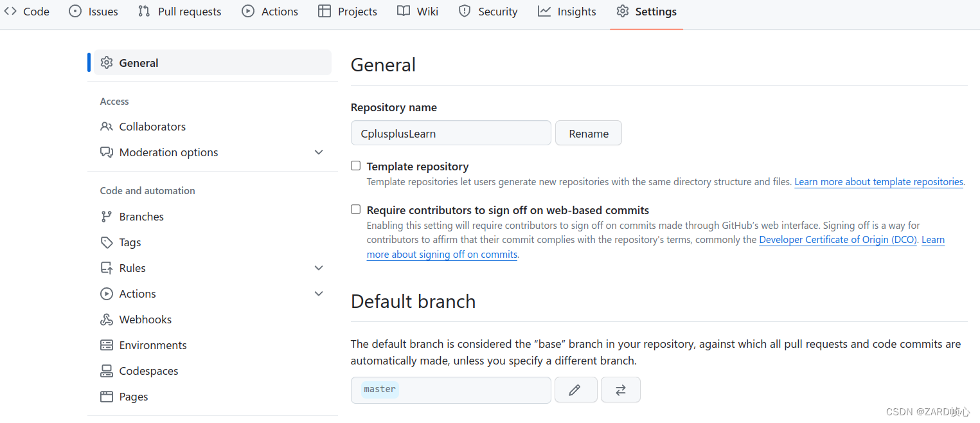
Task: Click the Repository name text field
Action: pyautogui.click(x=450, y=133)
